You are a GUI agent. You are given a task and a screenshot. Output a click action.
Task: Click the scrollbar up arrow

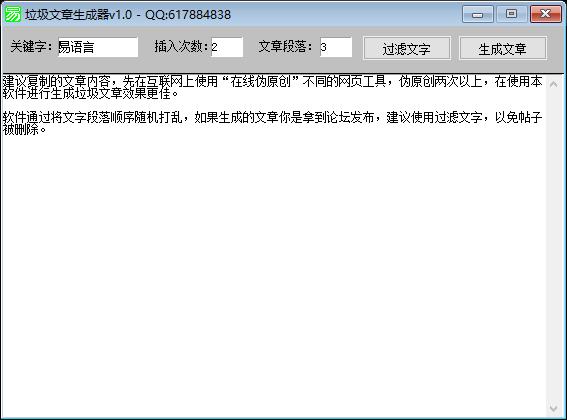pos(553,85)
